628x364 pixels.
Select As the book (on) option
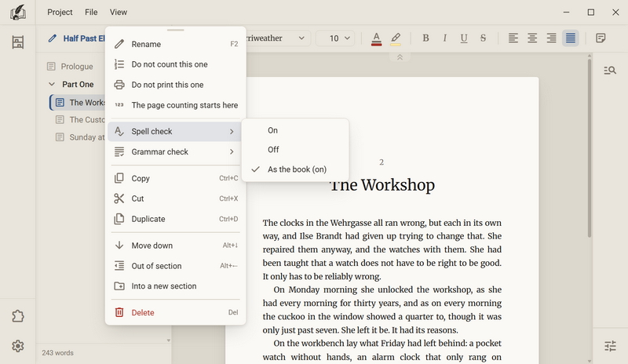tap(295, 169)
